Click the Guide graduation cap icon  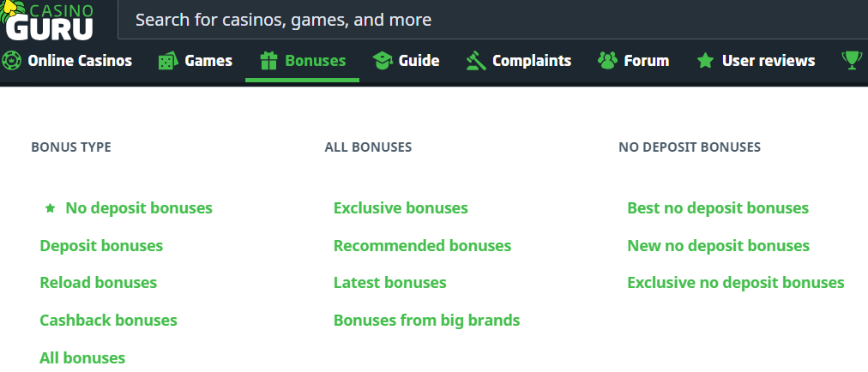pos(382,61)
